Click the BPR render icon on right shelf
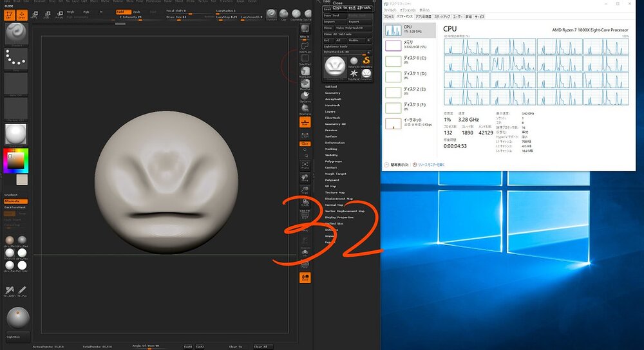This screenshot has width=644, height=350. (305, 29)
